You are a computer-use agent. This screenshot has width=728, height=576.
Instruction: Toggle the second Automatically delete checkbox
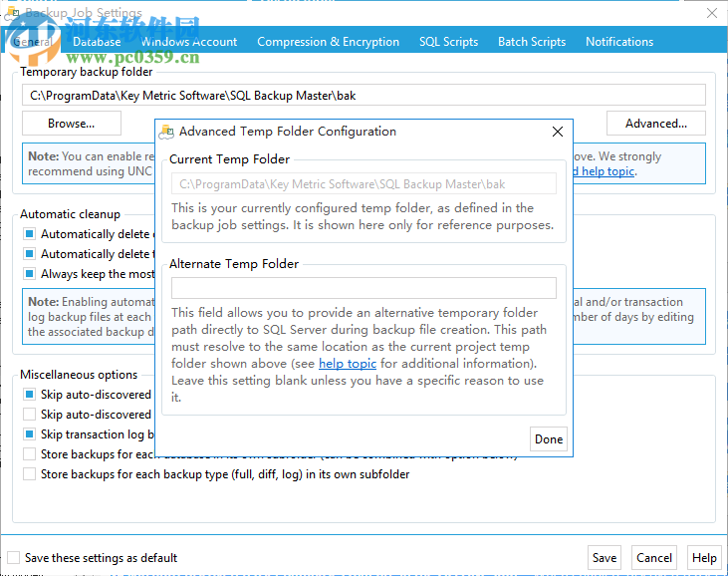[29, 254]
